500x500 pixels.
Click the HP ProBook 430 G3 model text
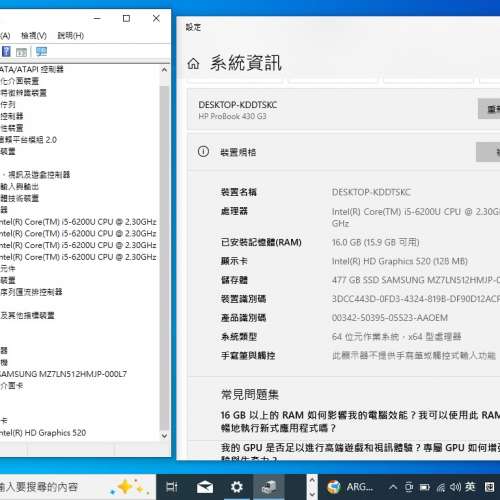point(232,116)
